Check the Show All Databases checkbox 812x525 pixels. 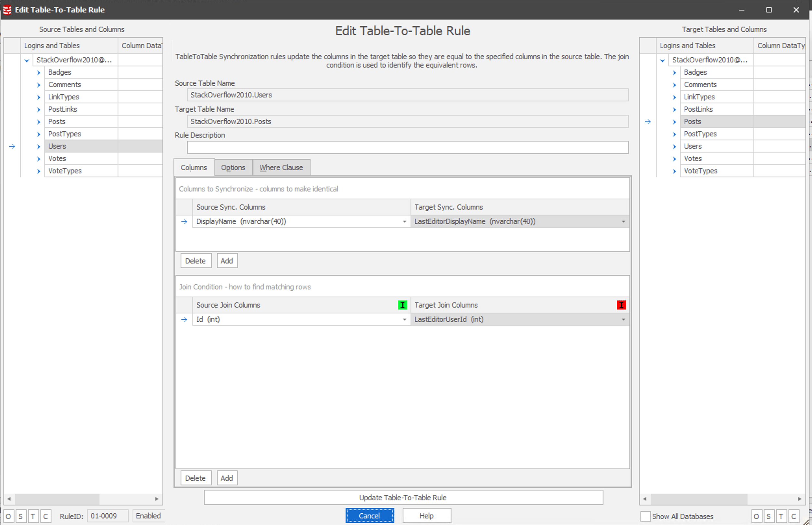tap(646, 516)
